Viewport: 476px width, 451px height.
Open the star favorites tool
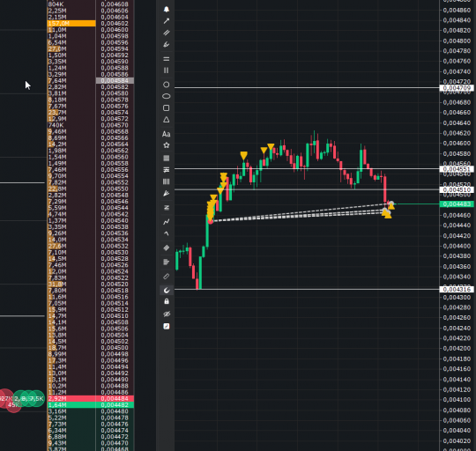coord(167,145)
